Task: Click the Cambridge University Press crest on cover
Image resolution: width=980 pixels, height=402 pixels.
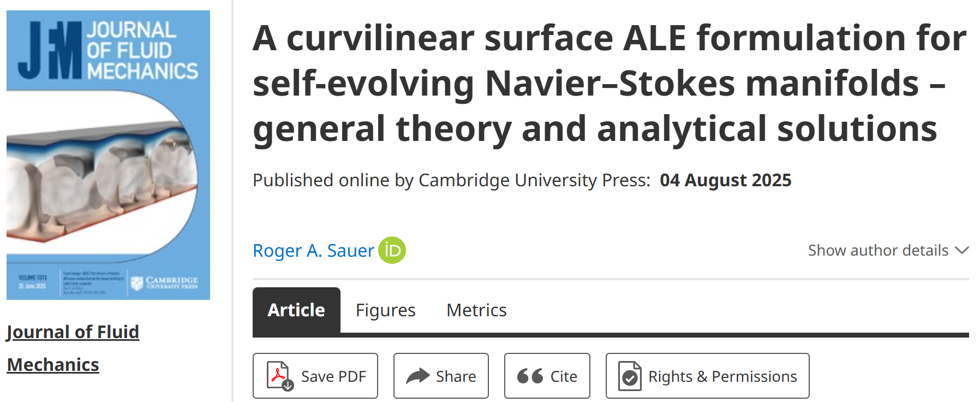Action: click(x=137, y=282)
